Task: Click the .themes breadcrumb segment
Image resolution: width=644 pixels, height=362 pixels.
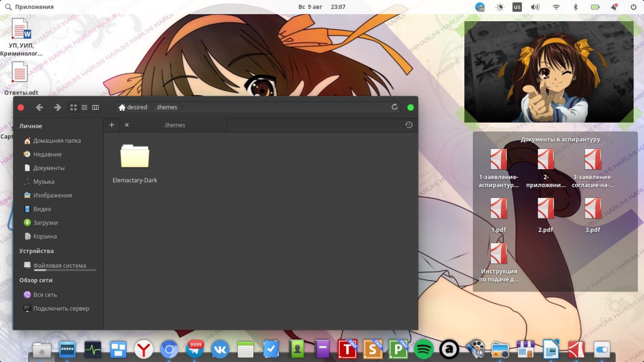Action: click(x=167, y=107)
